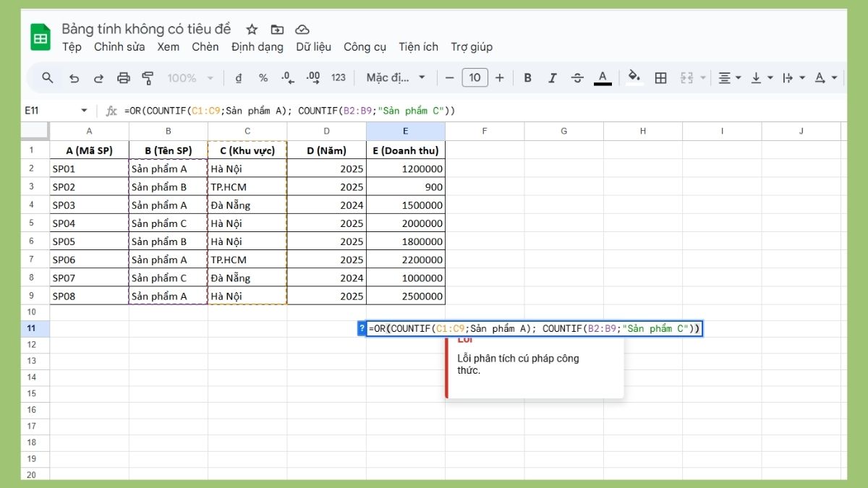Open the zoom level dropdown
The width and height of the screenshot is (868, 488).
[190, 77]
